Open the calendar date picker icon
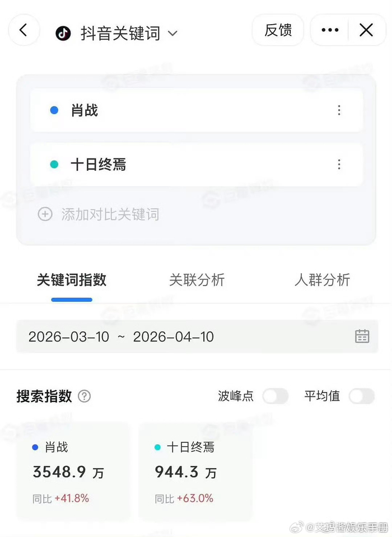392x537 pixels. [362, 336]
